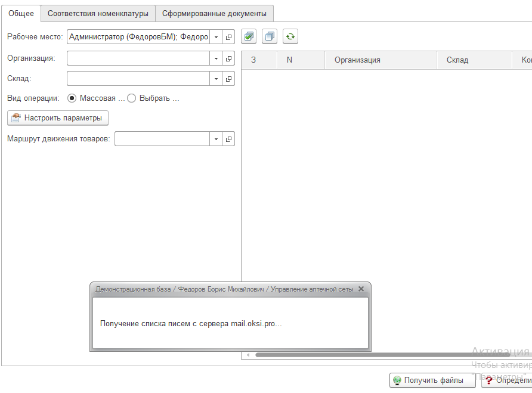
Task: Click the check all rows icon
Action: [249, 36]
